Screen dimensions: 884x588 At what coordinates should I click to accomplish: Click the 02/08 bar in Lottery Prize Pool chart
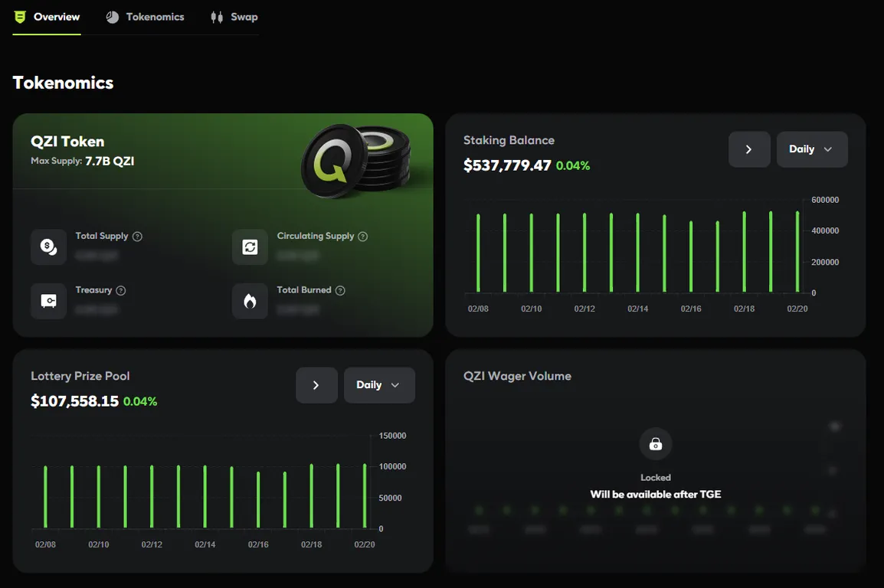click(46, 497)
